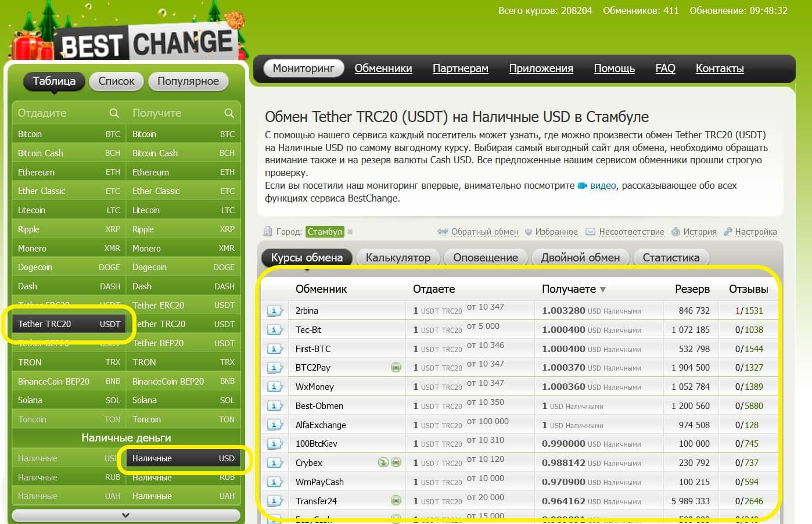Click the search icon in Отдадите column
812x524 pixels.
(114, 113)
